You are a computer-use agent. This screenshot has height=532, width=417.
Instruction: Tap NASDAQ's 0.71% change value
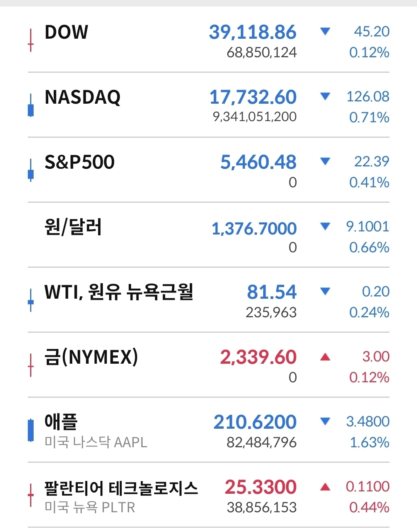[369, 117]
